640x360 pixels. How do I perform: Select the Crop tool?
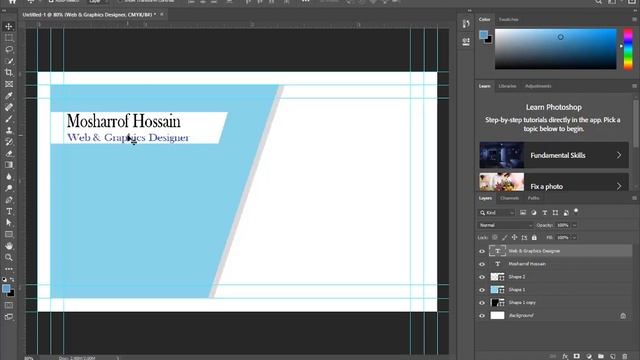(9, 73)
